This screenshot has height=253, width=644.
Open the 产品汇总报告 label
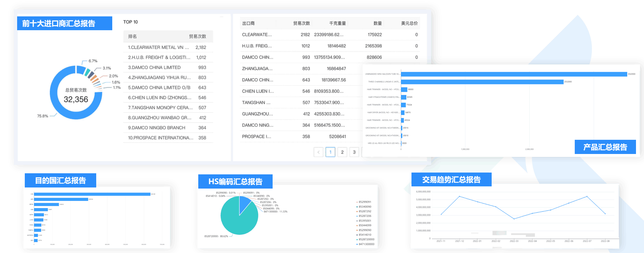pyautogui.click(x=605, y=147)
